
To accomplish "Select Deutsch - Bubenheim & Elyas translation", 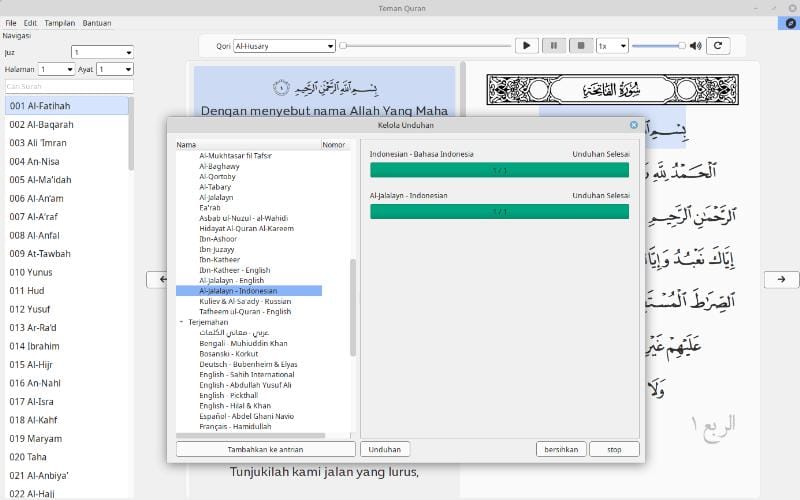I will coord(248,364).
